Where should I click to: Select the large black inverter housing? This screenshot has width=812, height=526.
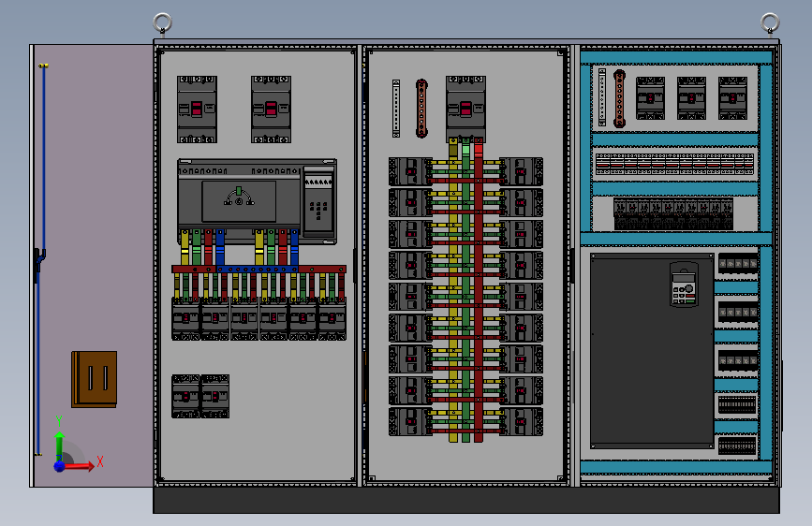[653, 352]
